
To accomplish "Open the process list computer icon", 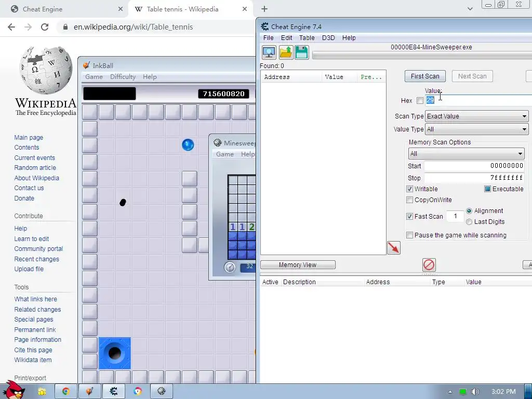I will click(269, 52).
